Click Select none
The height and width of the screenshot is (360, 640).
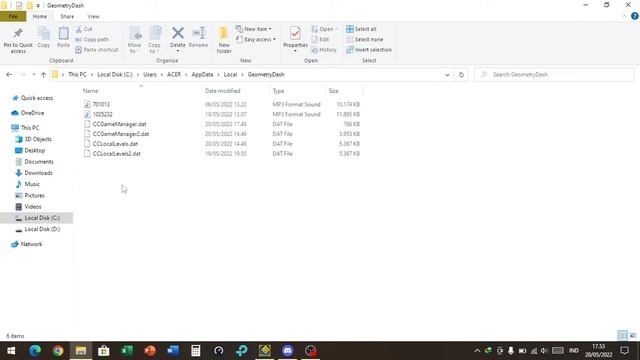point(365,40)
